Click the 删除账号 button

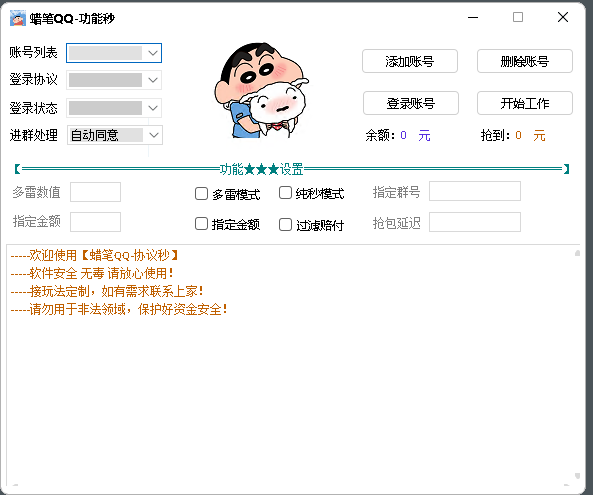525,61
